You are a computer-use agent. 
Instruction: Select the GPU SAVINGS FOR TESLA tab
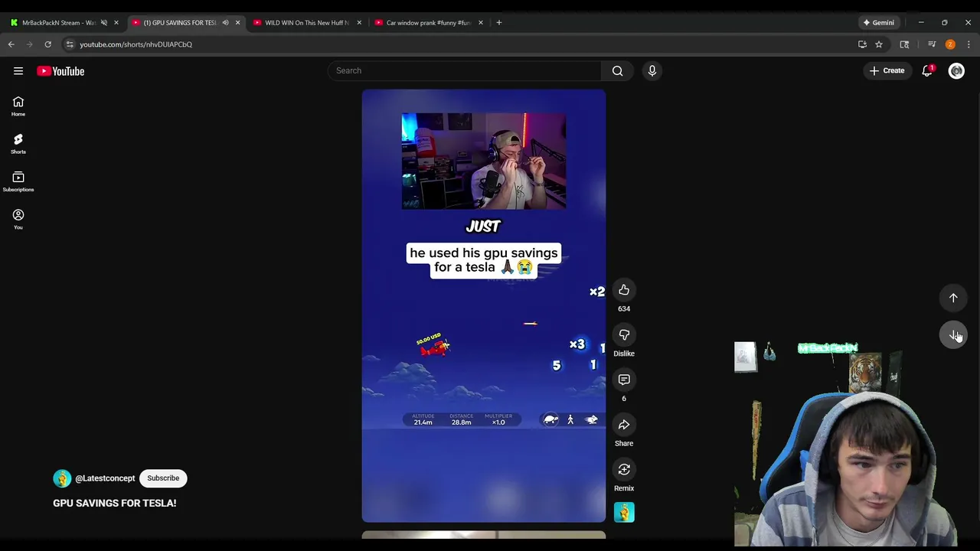(179, 23)
